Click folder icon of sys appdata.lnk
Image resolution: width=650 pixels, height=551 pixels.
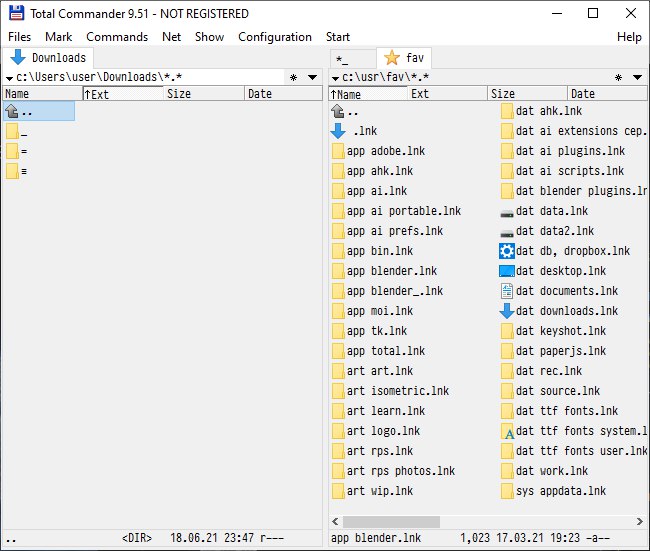click(507, 491)
